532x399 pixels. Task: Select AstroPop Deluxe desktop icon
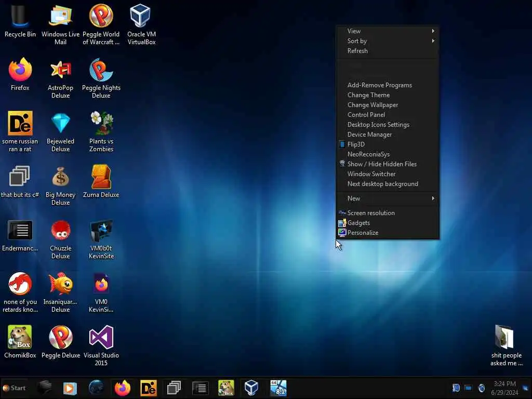pyautogui.click(x=60, y=78)
